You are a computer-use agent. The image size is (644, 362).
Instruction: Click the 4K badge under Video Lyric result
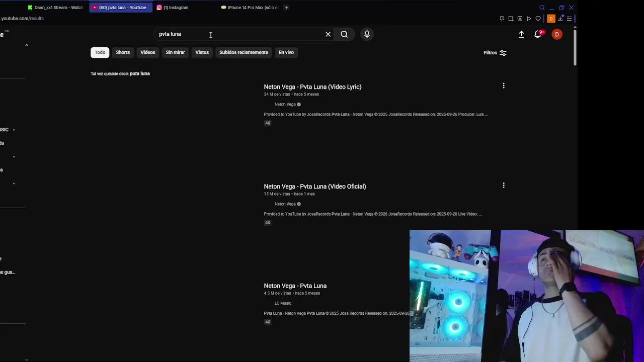[268, 123]
